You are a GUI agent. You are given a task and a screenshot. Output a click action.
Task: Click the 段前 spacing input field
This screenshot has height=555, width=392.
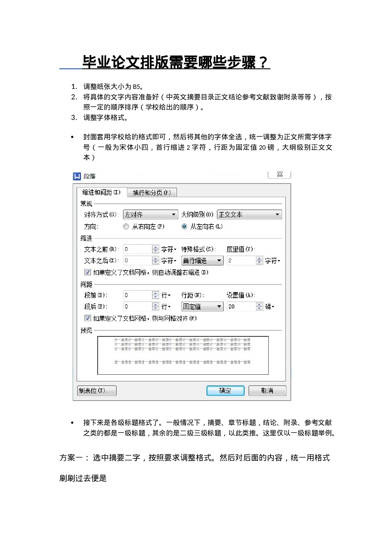[x=138, y=295]
